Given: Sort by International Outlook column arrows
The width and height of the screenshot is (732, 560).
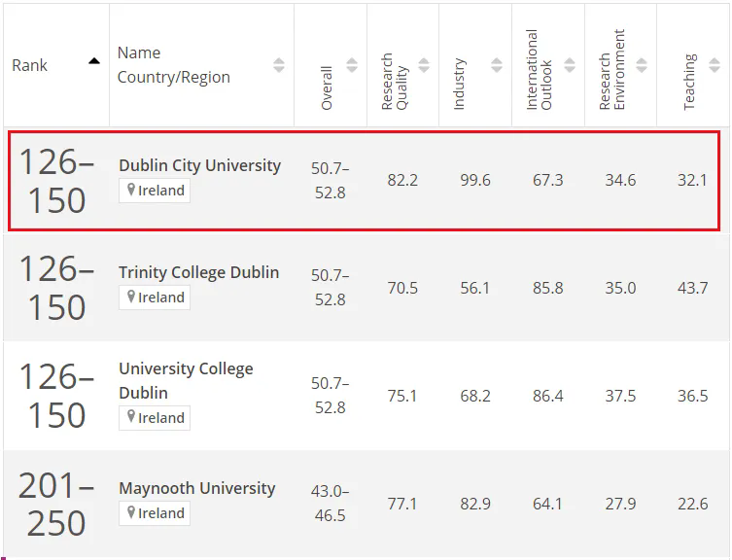Looking at the screenshot, I should pyautogui.click(x=570, y=65).
